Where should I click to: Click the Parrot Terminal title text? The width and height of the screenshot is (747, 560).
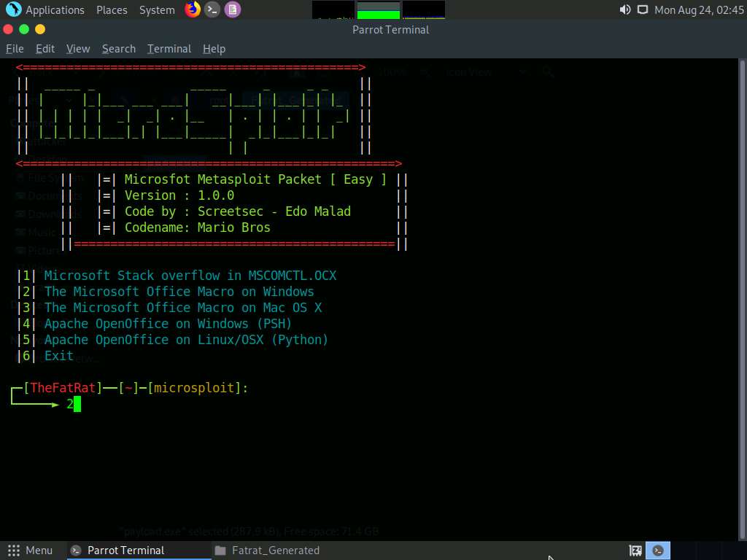point(391,29)
